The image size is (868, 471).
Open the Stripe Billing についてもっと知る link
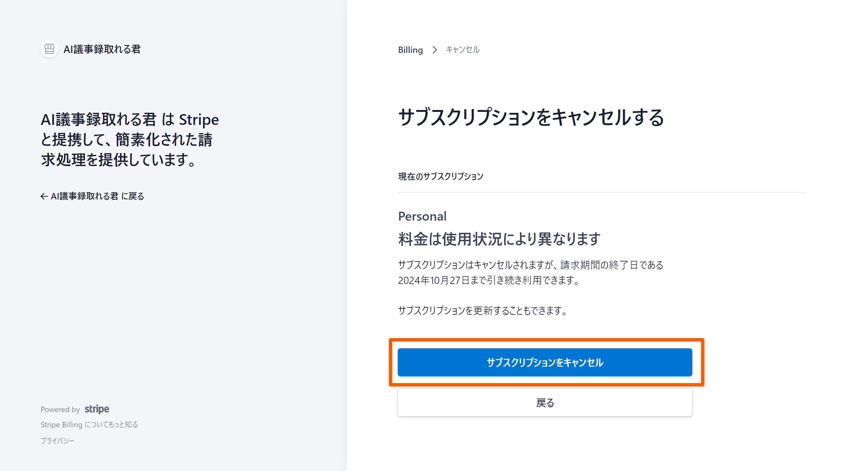tap(89, 424)
